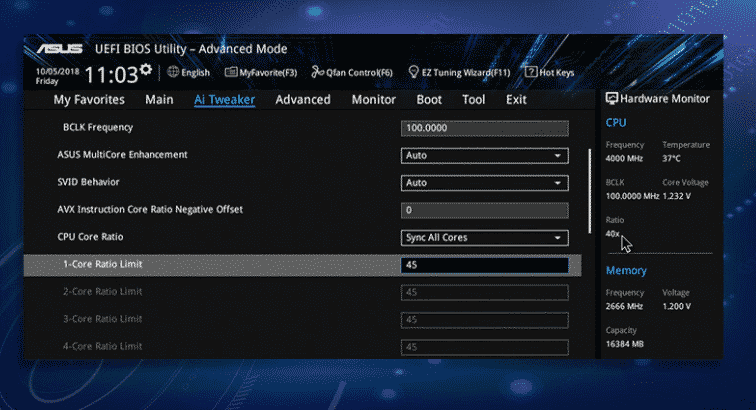Viewport: 756px width, 410px height.
Task: Select the BCLK Frequency label
Action: pos(98,127)
